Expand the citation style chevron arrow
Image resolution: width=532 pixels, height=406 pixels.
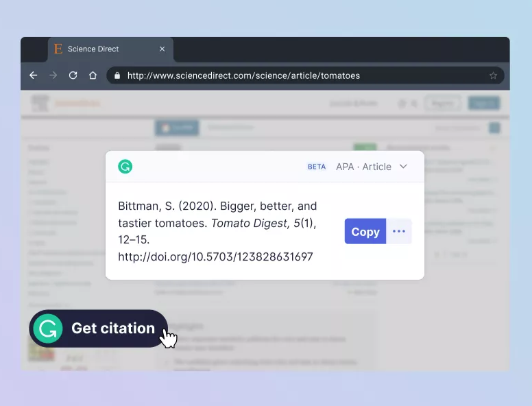[x=403, y=167]
